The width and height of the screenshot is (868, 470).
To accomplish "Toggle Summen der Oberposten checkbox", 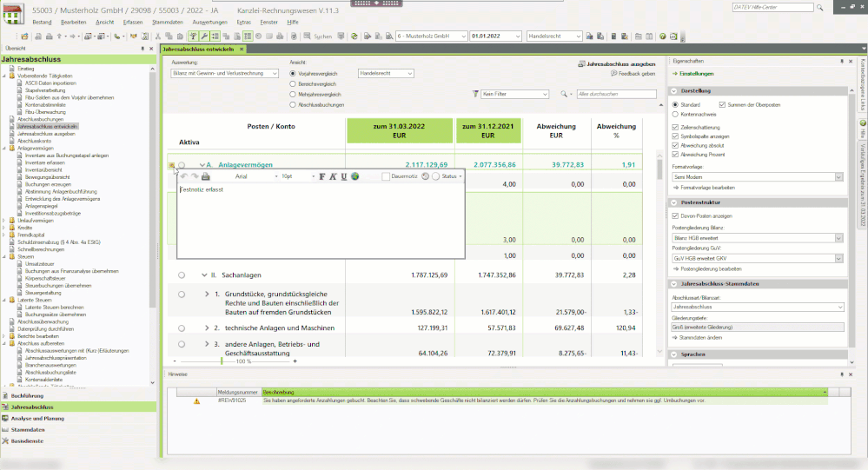I will click(722, 104).
